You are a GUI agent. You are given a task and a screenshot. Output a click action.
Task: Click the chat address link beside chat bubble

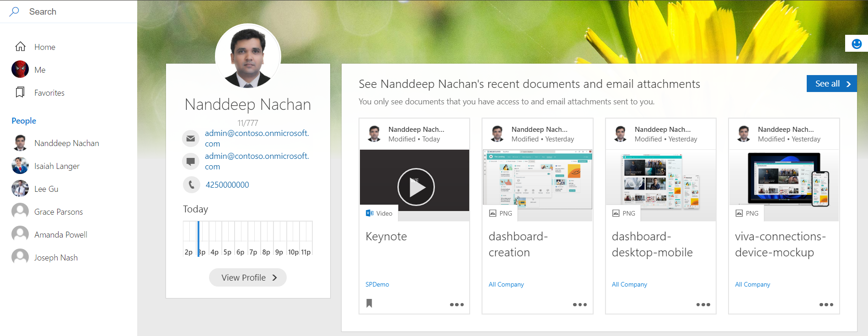(257, 161)
